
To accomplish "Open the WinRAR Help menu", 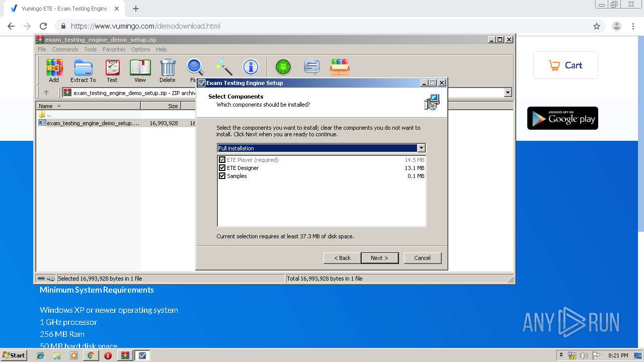I will point(161,49).
